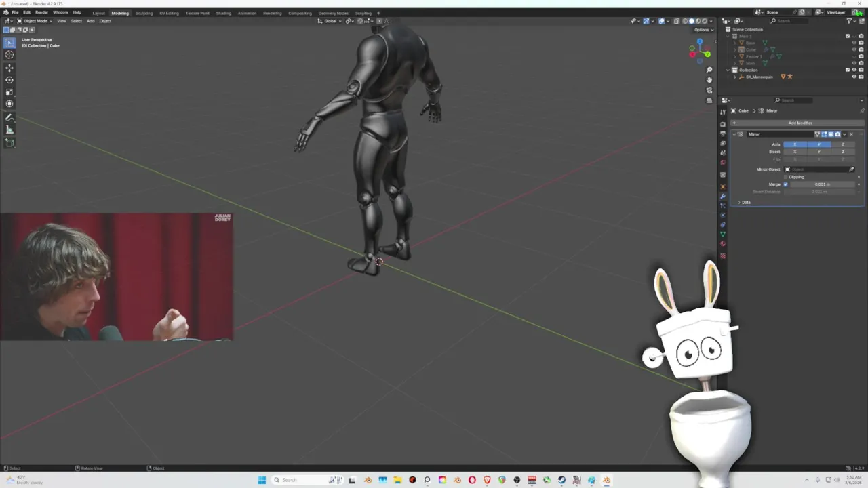Select the Add Cube tool
Screen dimensions: 868x488
pos(9,143)
